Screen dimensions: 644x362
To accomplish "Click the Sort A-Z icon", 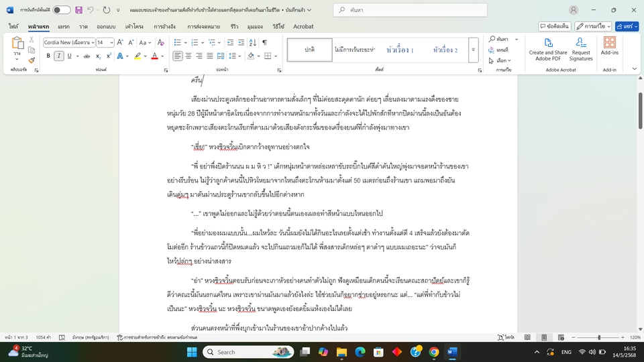I will click(253, 42).
